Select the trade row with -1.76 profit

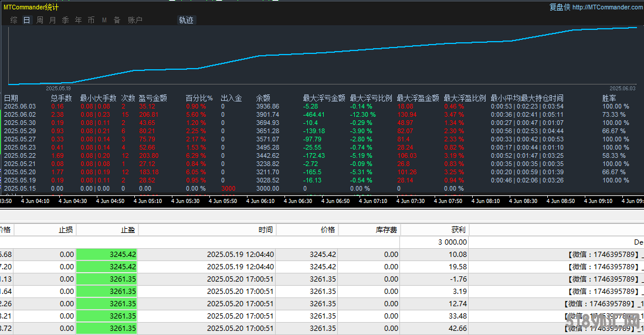tap(322, 279)
